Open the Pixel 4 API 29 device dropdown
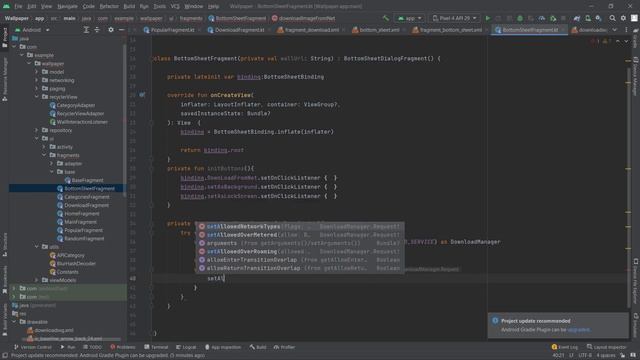Screen dimensions: 640x360 point(454,18)
